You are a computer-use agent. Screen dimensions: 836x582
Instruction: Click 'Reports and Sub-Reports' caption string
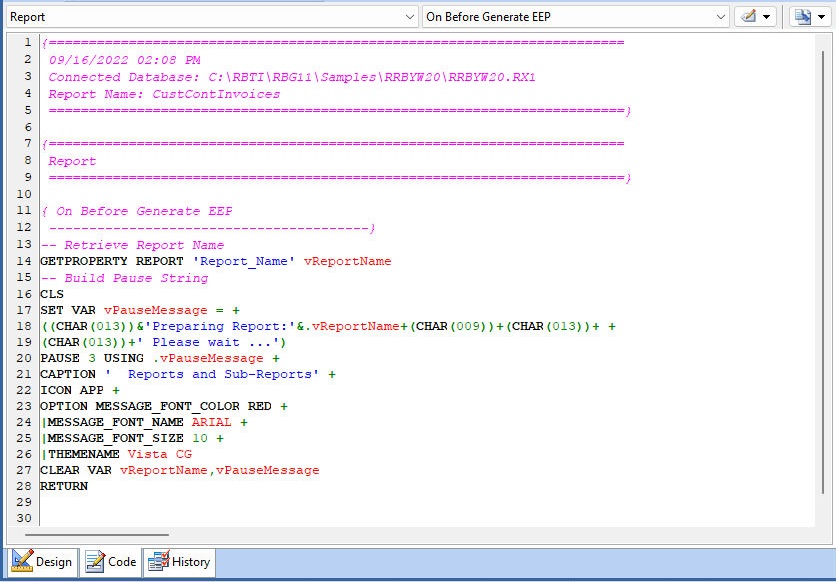212,374
